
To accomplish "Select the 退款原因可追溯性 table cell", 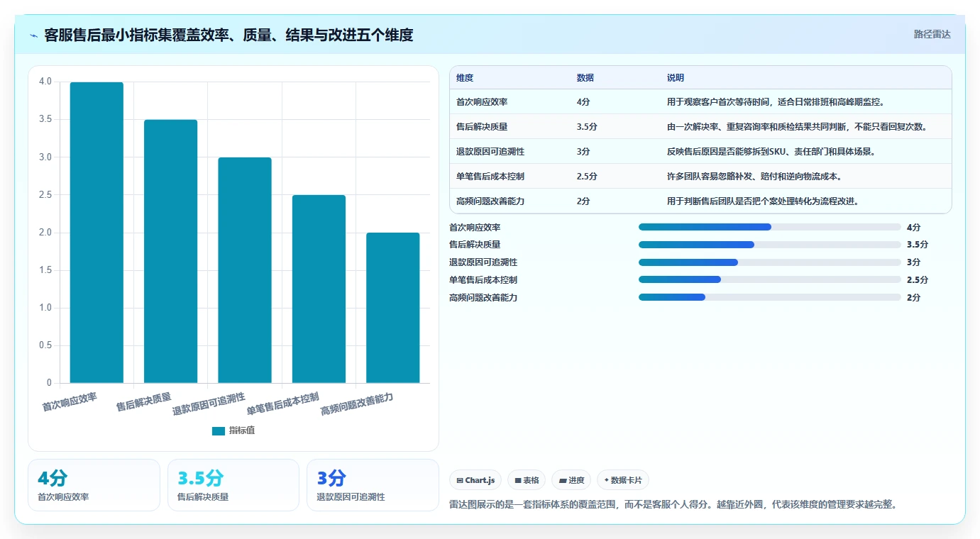I will point(490,152).
